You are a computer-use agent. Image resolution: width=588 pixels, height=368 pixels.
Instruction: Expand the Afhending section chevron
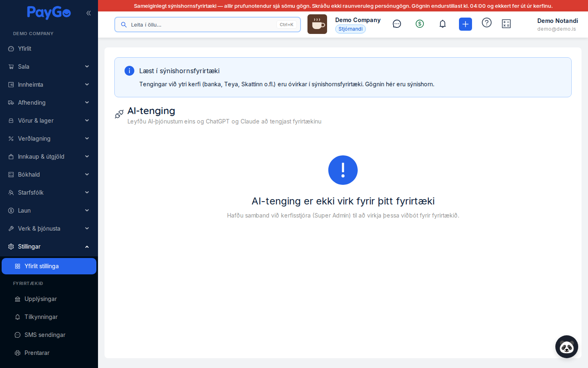[87, 103]
